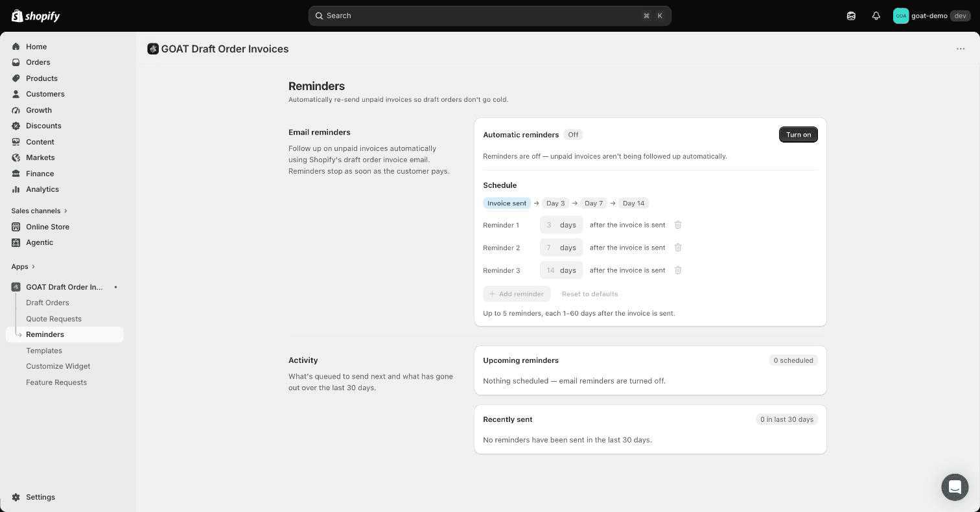Screen dimensions: 980x512
Task: Open Templates sub-item
Action: click(x=44, y=351)
